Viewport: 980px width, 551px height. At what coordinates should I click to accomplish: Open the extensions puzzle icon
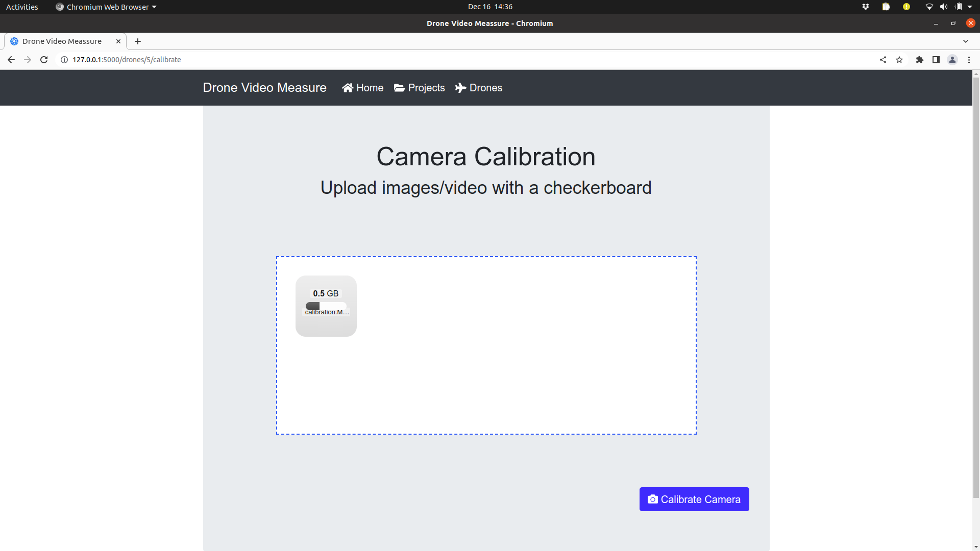pyautogui.click(x=920, y=60)
